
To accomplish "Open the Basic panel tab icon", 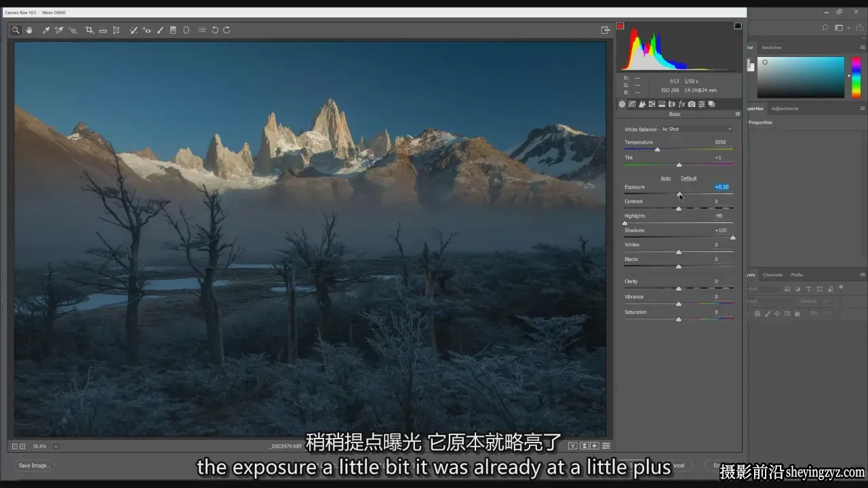I will [x=622, y=104].
